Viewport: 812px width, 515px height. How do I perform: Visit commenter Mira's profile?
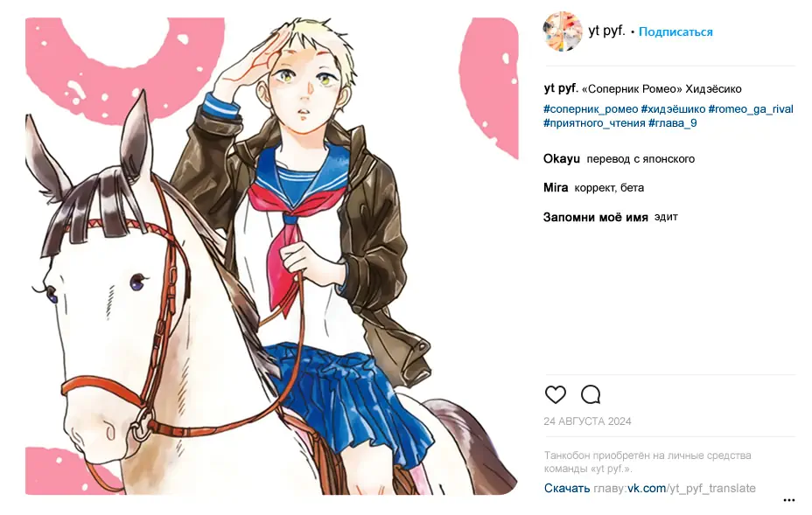point(555,188)
